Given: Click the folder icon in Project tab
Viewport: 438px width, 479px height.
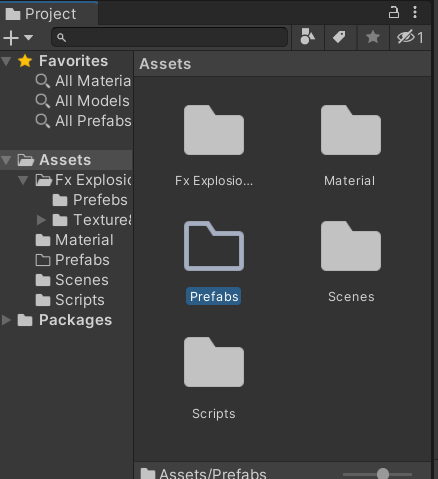Looking at the screenshot, I should point(13,14).
